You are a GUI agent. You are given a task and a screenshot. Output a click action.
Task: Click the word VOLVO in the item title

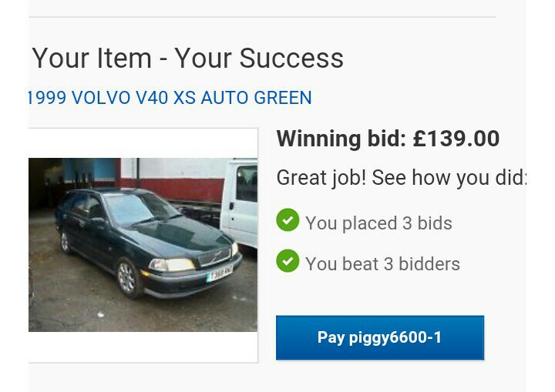101,98
